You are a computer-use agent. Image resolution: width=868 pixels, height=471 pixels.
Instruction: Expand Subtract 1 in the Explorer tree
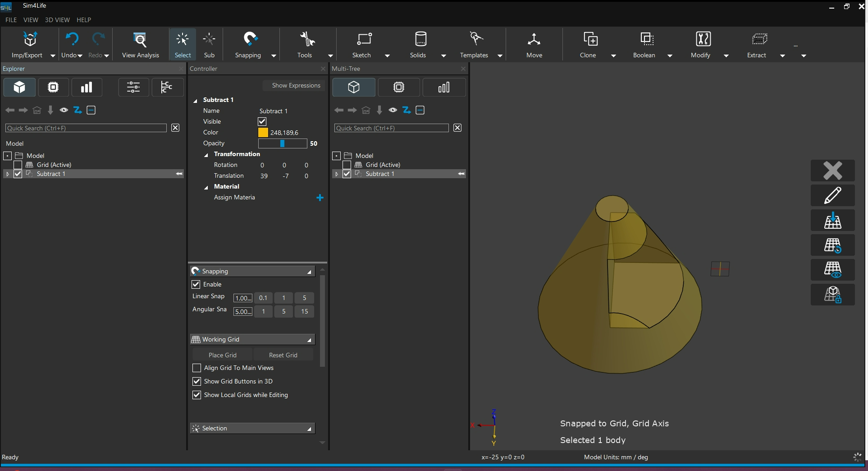coord(8,174)
